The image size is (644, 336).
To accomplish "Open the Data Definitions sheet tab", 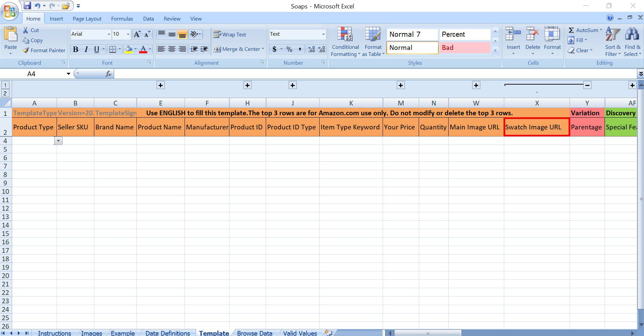I will 168,333.
